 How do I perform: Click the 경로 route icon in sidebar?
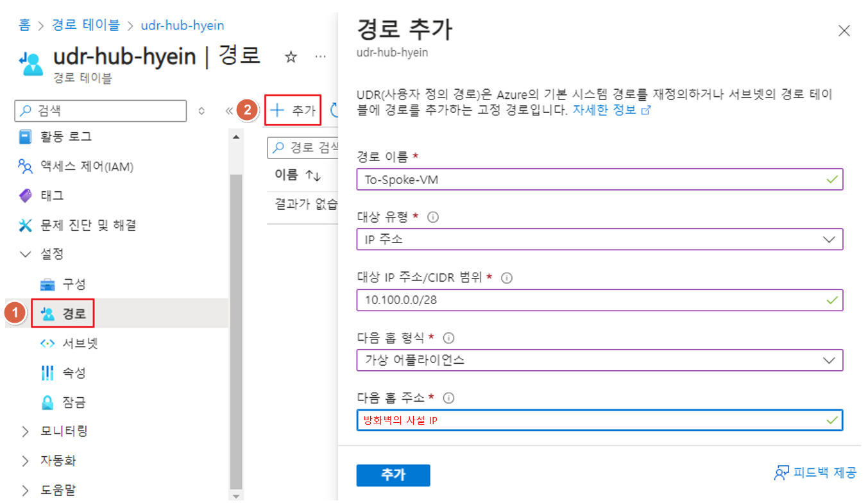pos(48,314)
